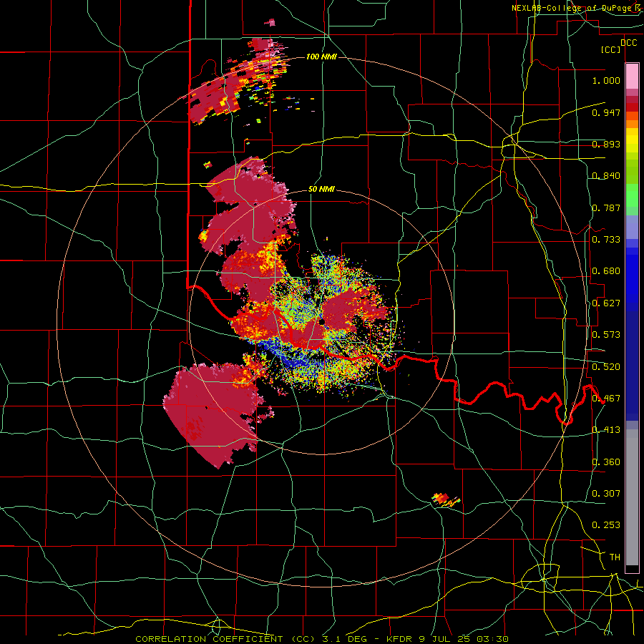Click the black radar site dot at center
The image size is (644, 644).
click(322, 321)
